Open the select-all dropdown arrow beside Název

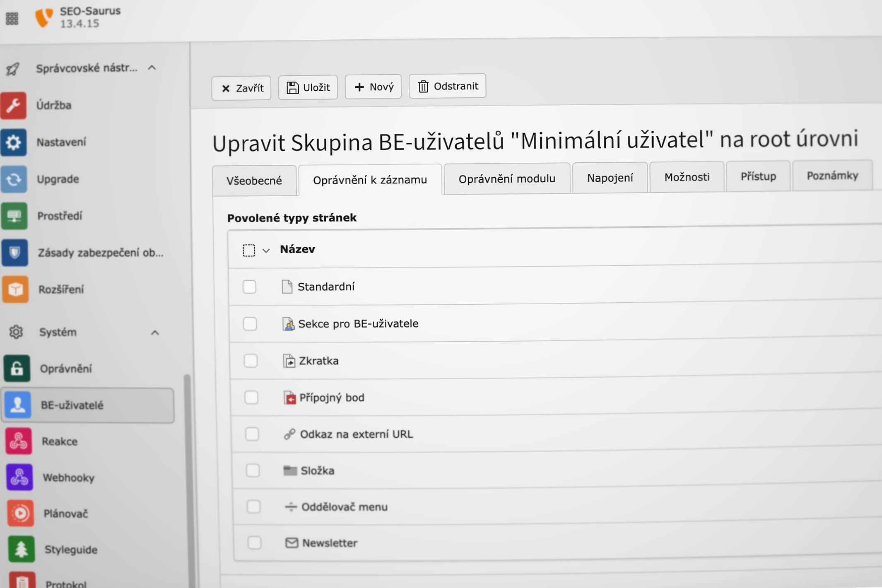(266, 251)
